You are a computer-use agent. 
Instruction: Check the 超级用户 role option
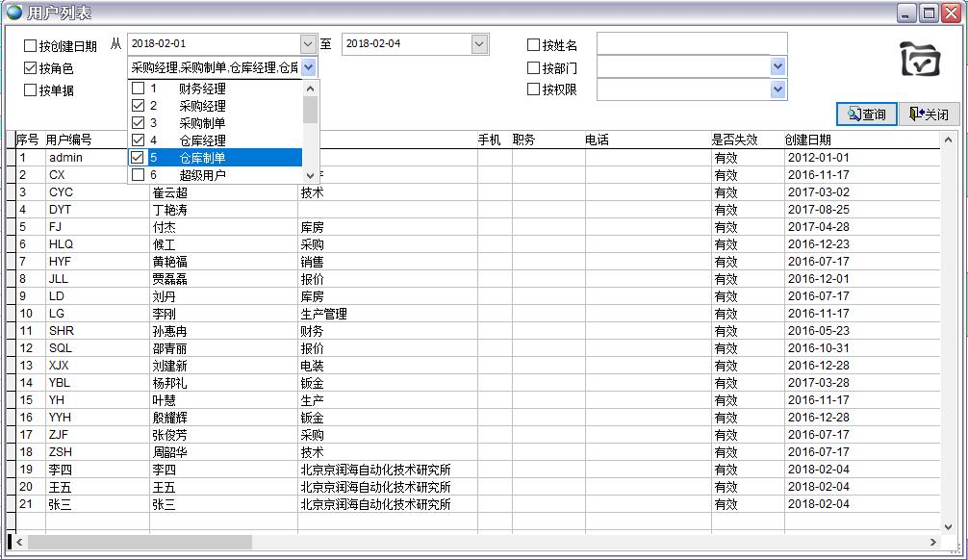[x=139, y=175]
